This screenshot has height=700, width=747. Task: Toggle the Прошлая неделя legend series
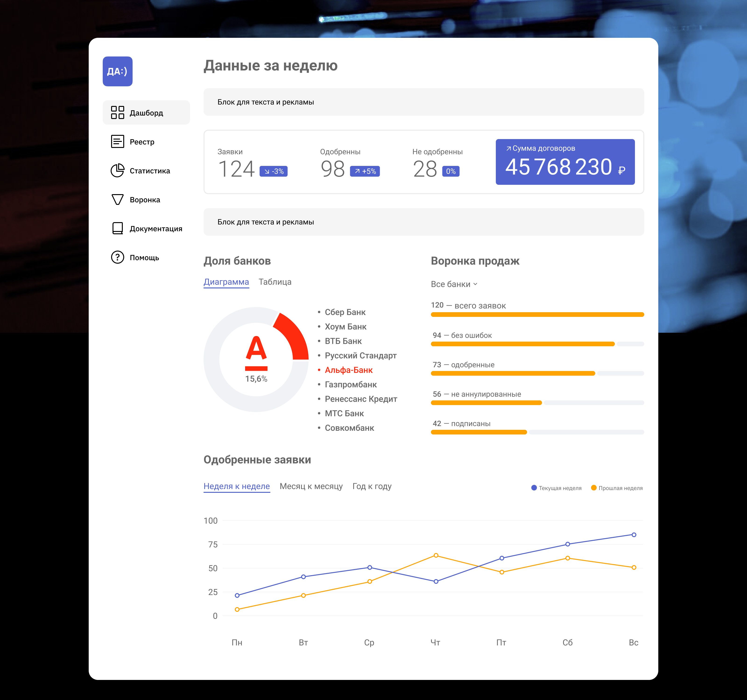click(616, 488)
